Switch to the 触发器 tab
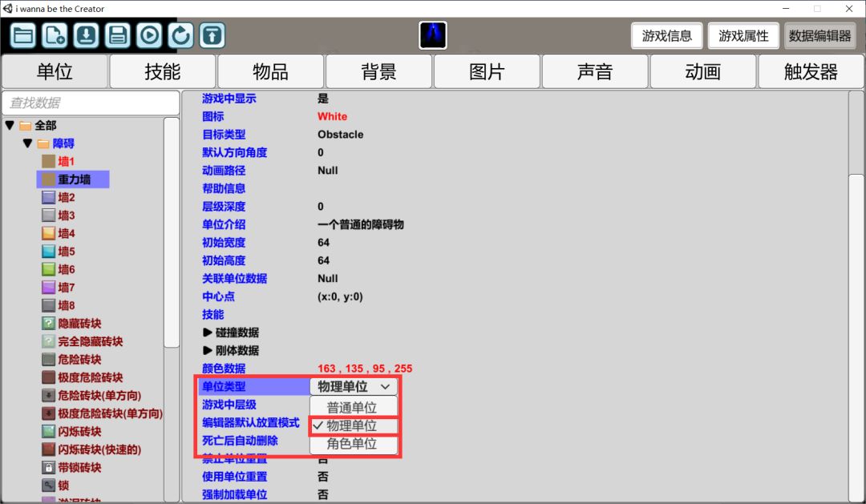This screenshot has height=504, width=866. coord(811,71)
